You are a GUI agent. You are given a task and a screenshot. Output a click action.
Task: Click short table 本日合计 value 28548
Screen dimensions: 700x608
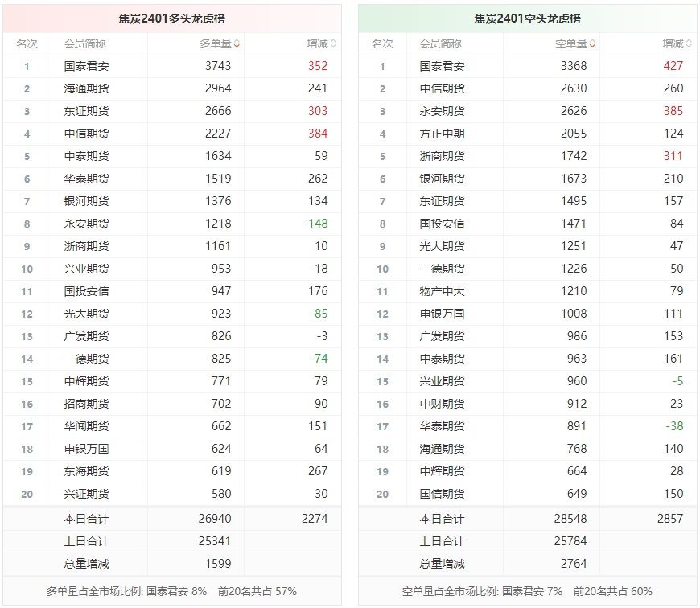pos(570,519)
